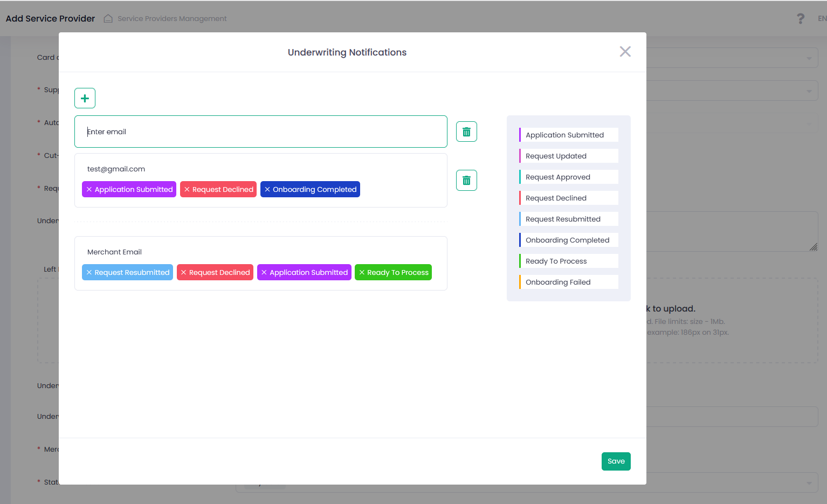The width and height of the screenshot is (827, 504).
Task: Select Request Approved from notification list
Action: click(569, 177)
